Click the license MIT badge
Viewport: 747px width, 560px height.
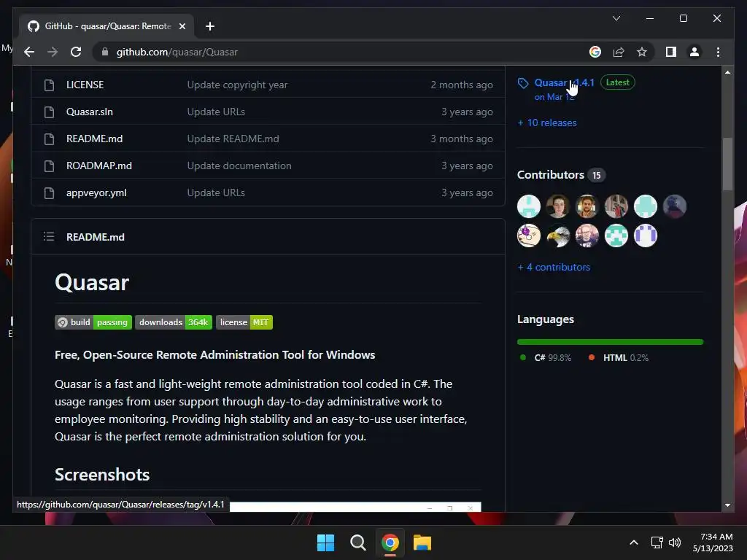click(244, 322)
